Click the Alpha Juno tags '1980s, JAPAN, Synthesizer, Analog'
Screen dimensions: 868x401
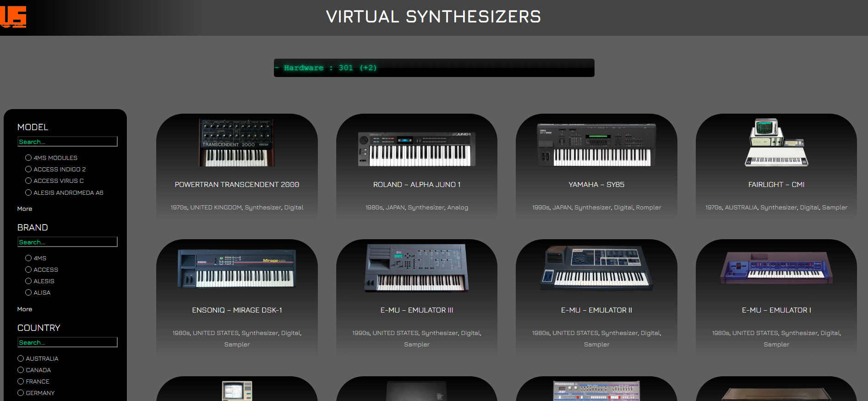tap(417, 207)
